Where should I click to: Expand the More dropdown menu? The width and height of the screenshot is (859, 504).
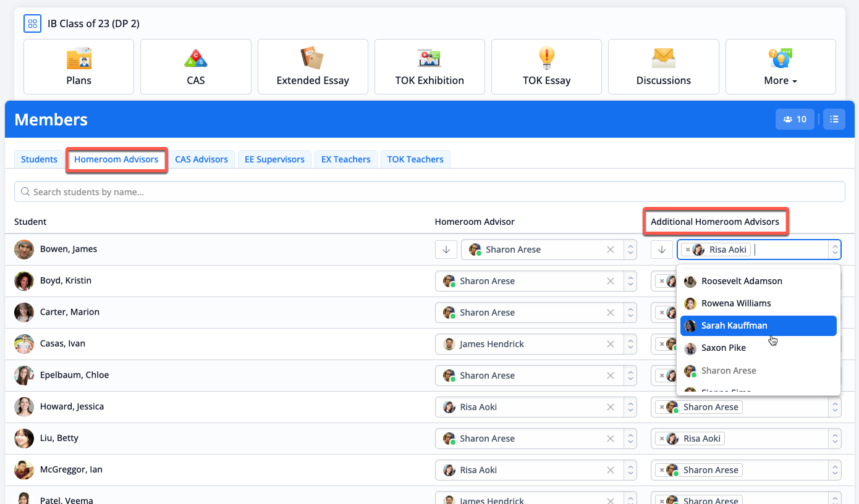(x=780, y=67)
